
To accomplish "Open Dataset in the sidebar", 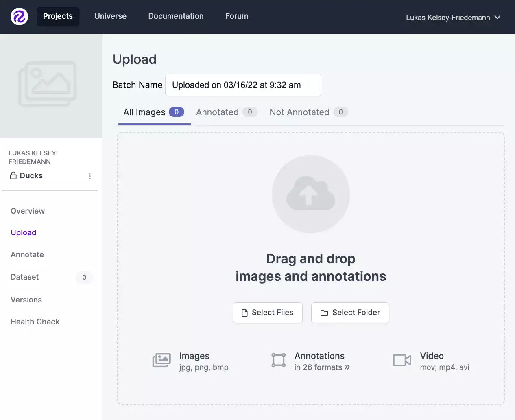I will tap(25, 277).
